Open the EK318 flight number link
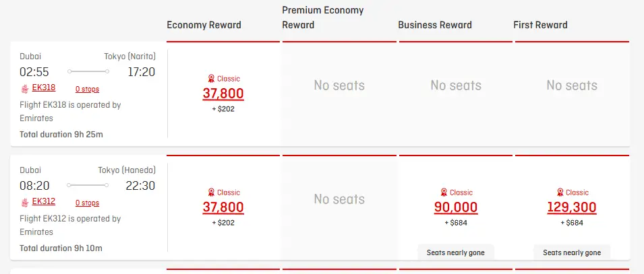 coord(44,88)
